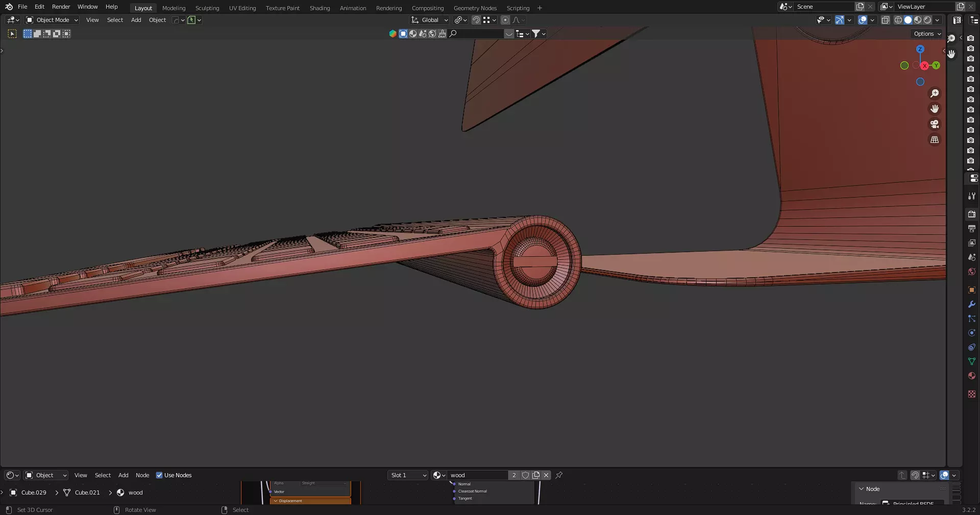This screenshot has width=980, height=515.
Task: Open the File menu
Action: pyautogui.click(x=22, y=7)
